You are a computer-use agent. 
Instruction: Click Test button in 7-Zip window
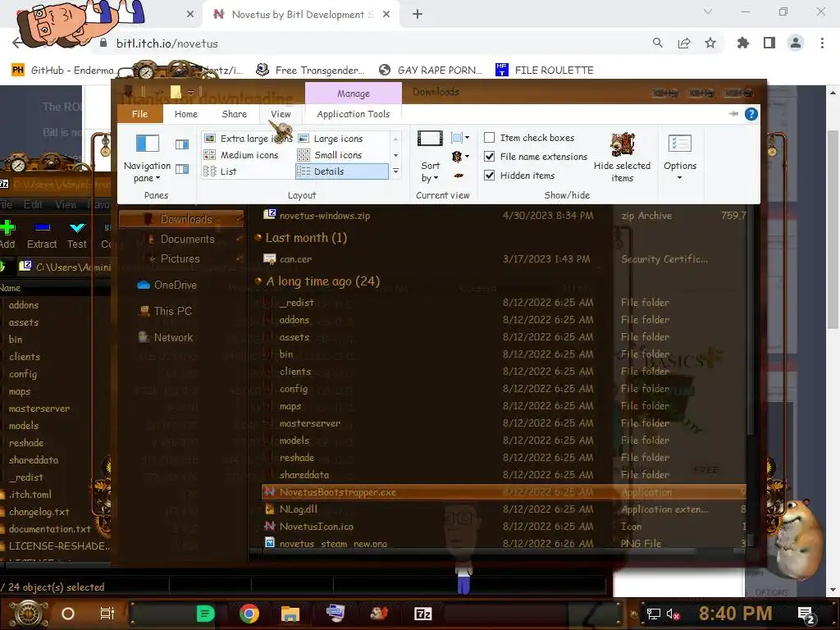(x=76, y=235)
